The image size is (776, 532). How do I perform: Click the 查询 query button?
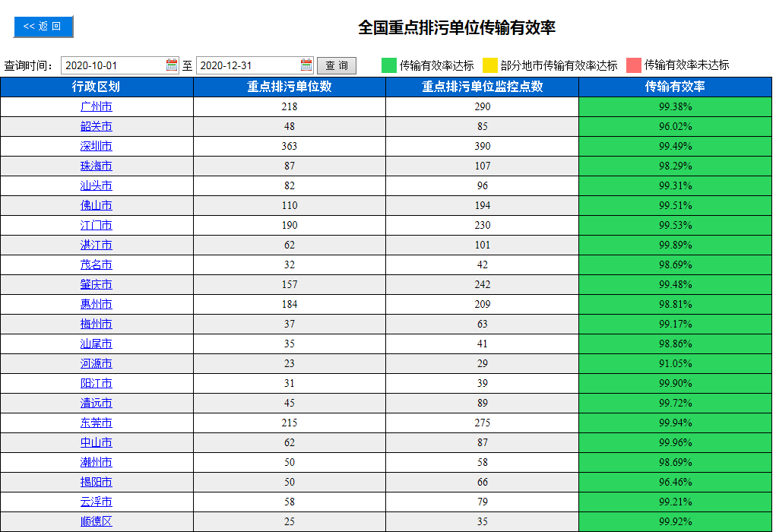point(337,65)
